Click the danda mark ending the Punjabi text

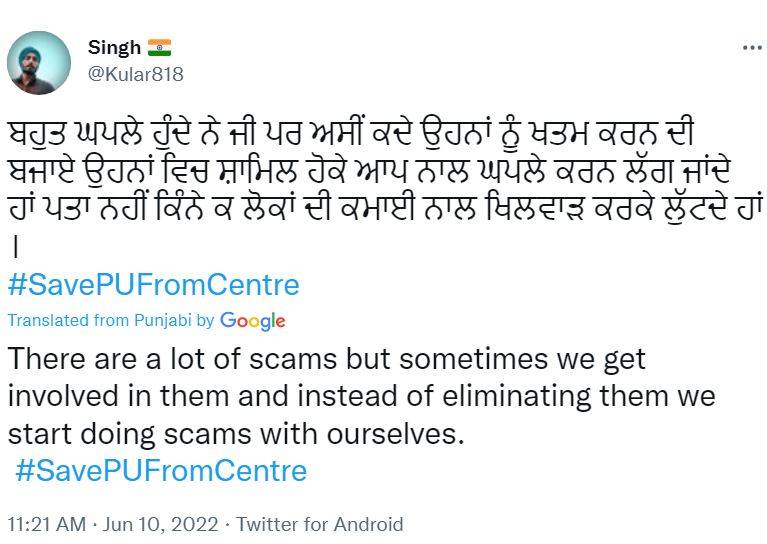tap(14, 248)
